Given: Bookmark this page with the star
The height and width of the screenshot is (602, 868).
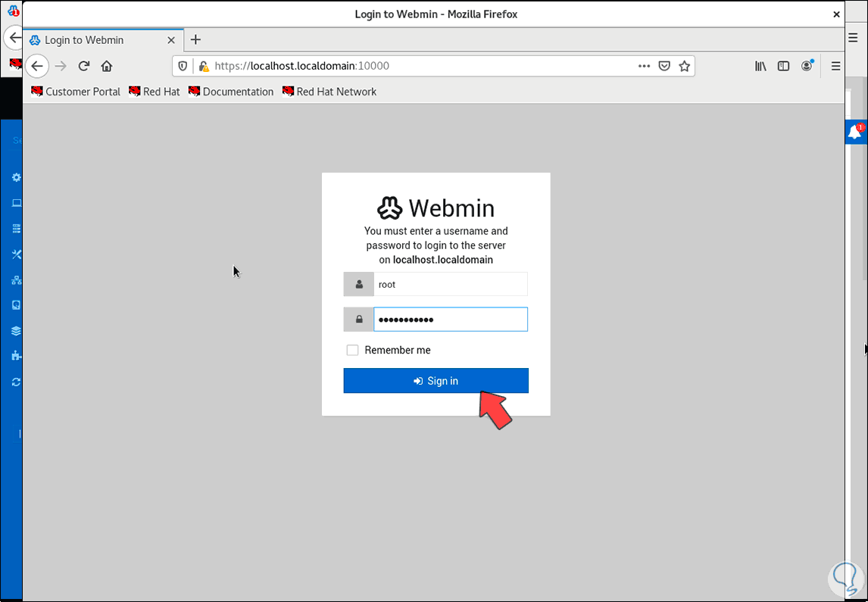Looking at the screenshot, I should coord(685,67).
